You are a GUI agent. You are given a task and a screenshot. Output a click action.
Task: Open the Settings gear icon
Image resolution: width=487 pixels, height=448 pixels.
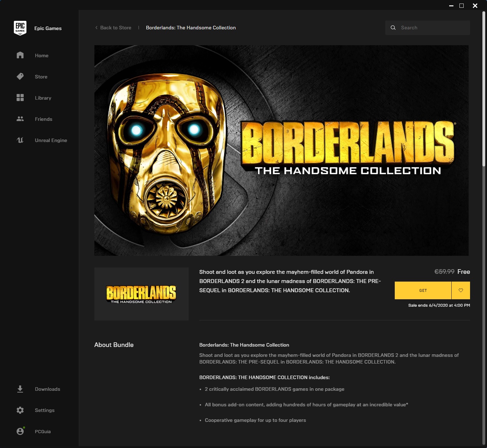click(x=20, y=410)
